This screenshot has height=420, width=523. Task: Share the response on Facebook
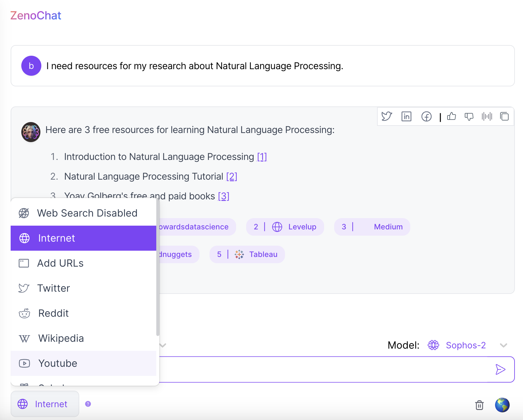click(427, 116)
